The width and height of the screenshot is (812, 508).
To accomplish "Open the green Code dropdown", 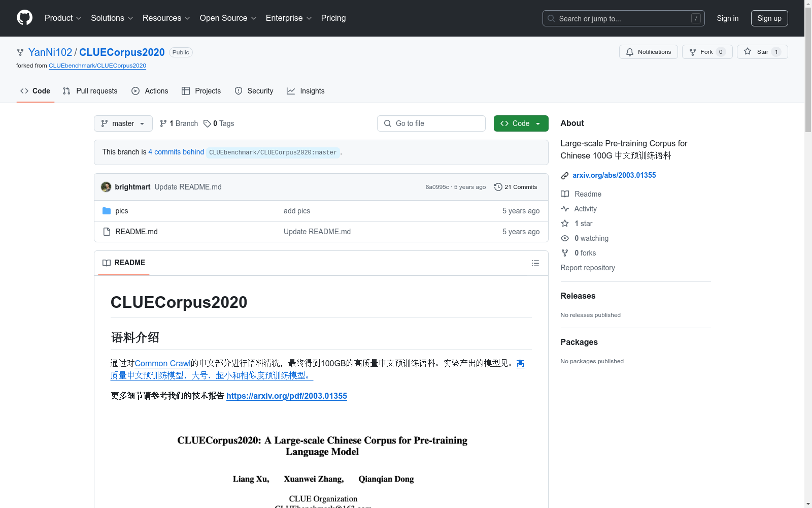I will (521, 123).
